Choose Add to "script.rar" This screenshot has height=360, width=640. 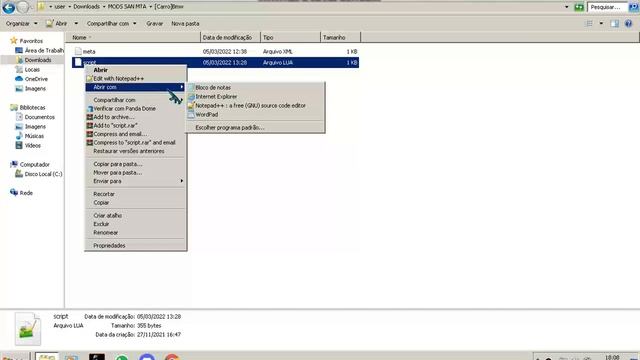tap(115, 126)
